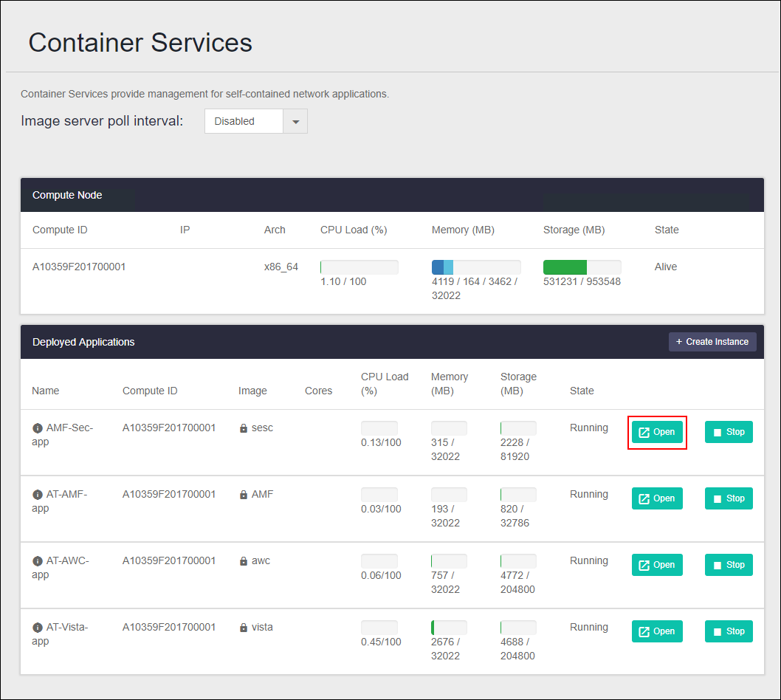Image resolution: width=781 pixels, height=700 pixels.
Task: Click the compute node memory usage bar
Action: [x=476, y=267]
